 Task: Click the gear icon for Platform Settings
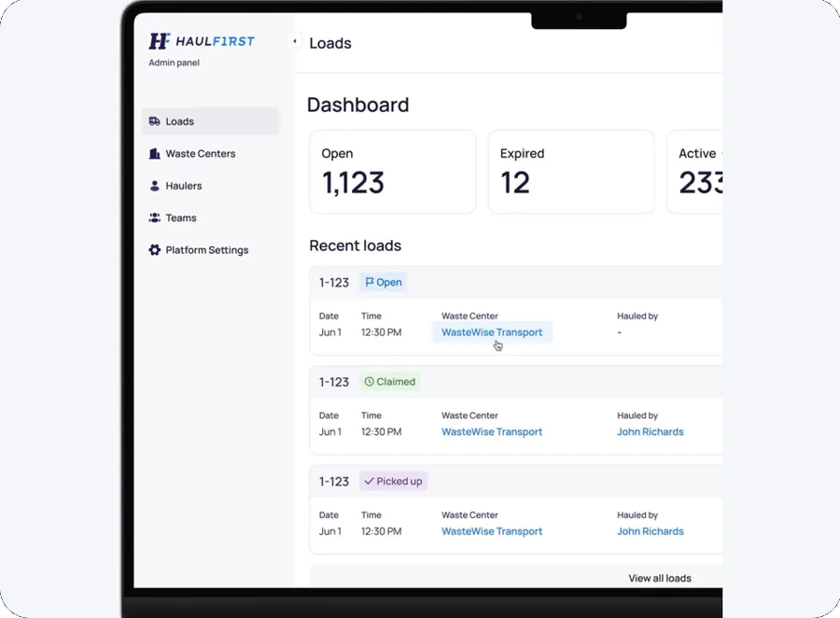(154, 250)
